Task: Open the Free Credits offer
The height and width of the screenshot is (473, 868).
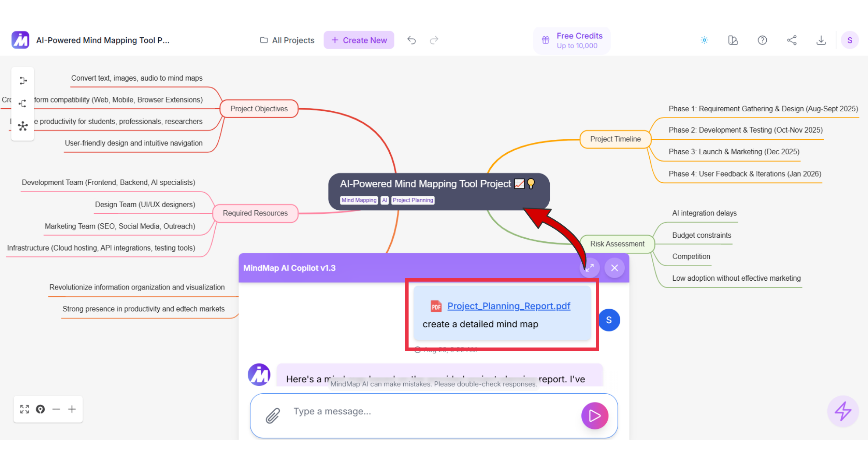Action: pyautogui.click(x=572, y=41)
